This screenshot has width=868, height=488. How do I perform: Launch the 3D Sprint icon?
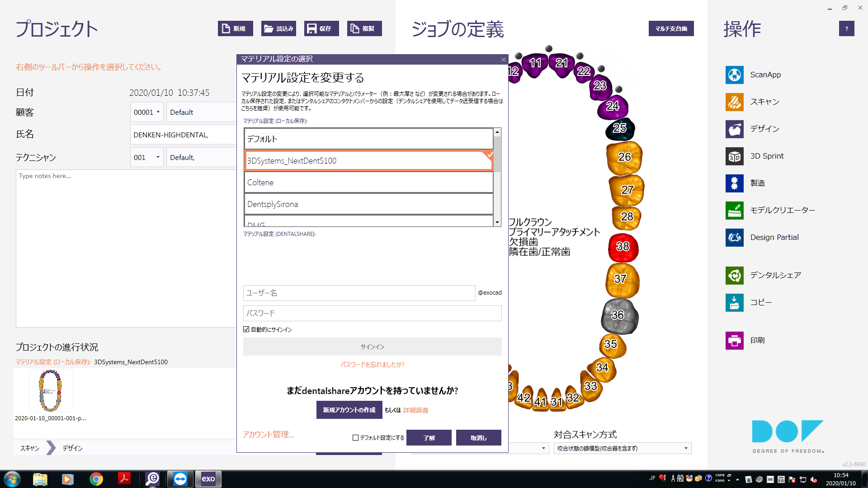[734, 156]
